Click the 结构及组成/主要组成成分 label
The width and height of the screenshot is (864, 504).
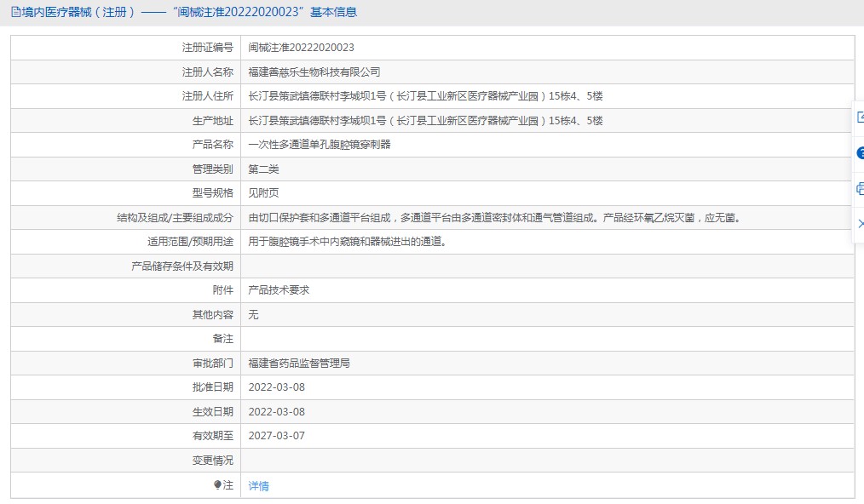176,218
